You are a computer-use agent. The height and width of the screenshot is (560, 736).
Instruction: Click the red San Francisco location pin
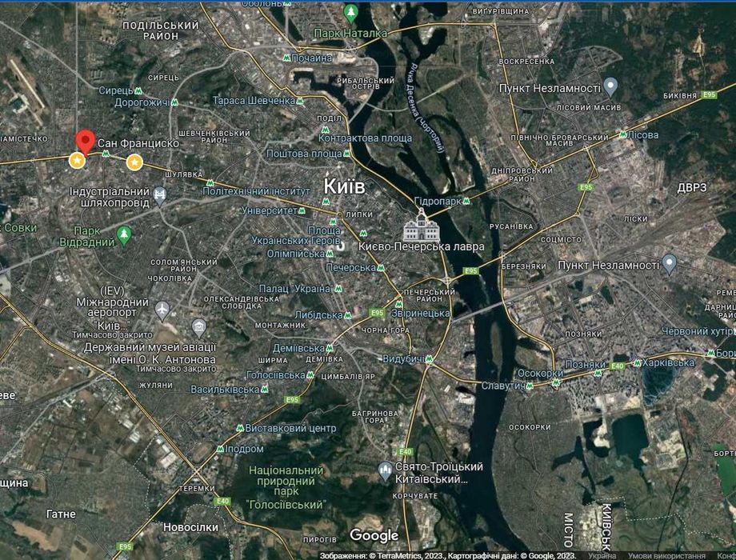[x=86, y=142]
